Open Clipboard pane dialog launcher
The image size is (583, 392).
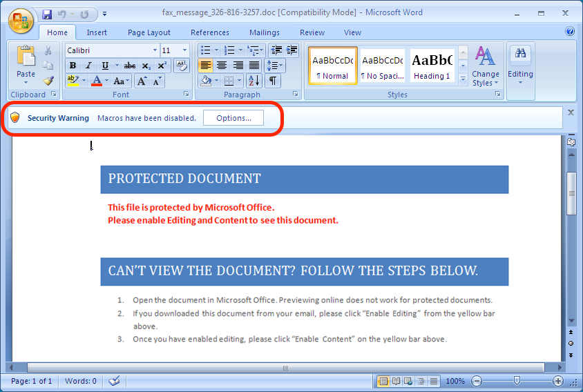click(54, 94)
